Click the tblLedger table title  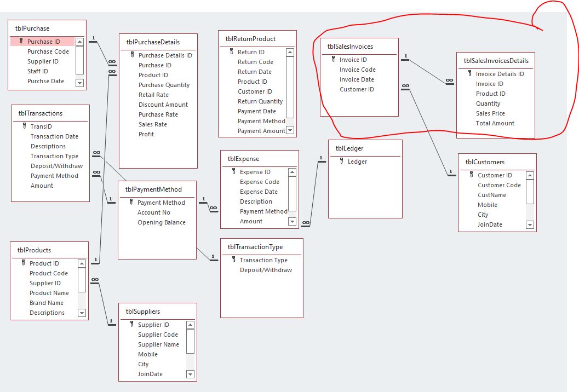(x=349, y=148)
